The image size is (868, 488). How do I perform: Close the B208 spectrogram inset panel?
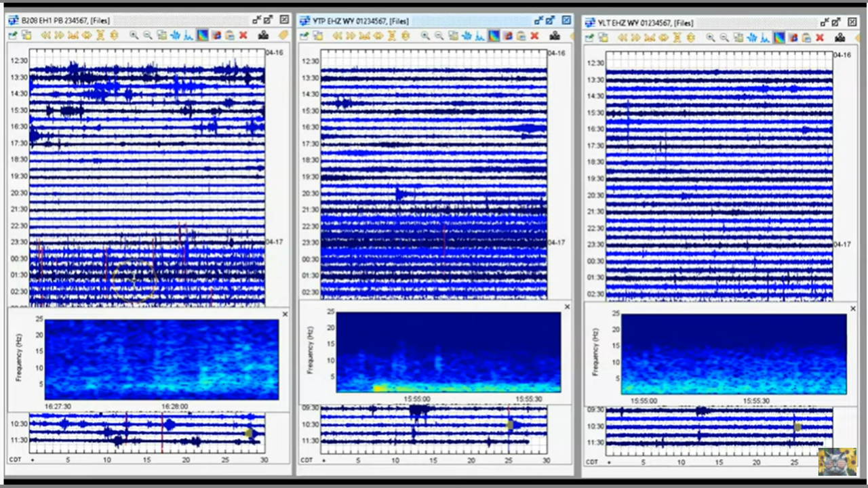(x=285, y=314)
